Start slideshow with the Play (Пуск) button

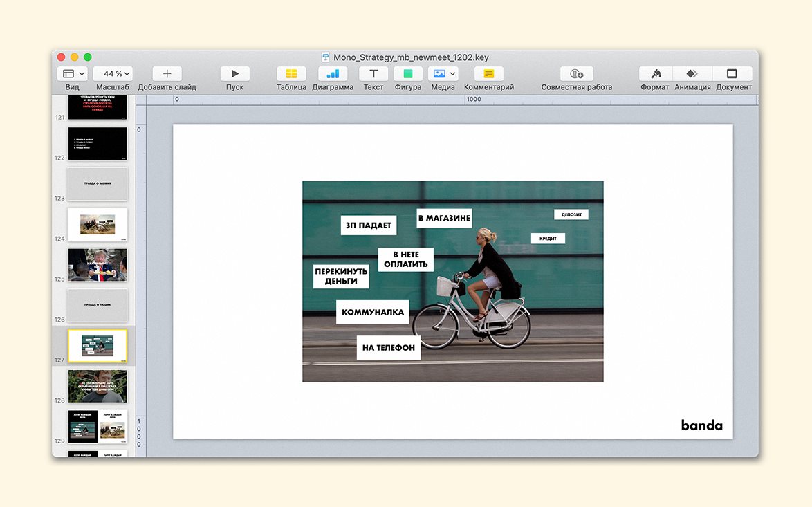[234, 73]
